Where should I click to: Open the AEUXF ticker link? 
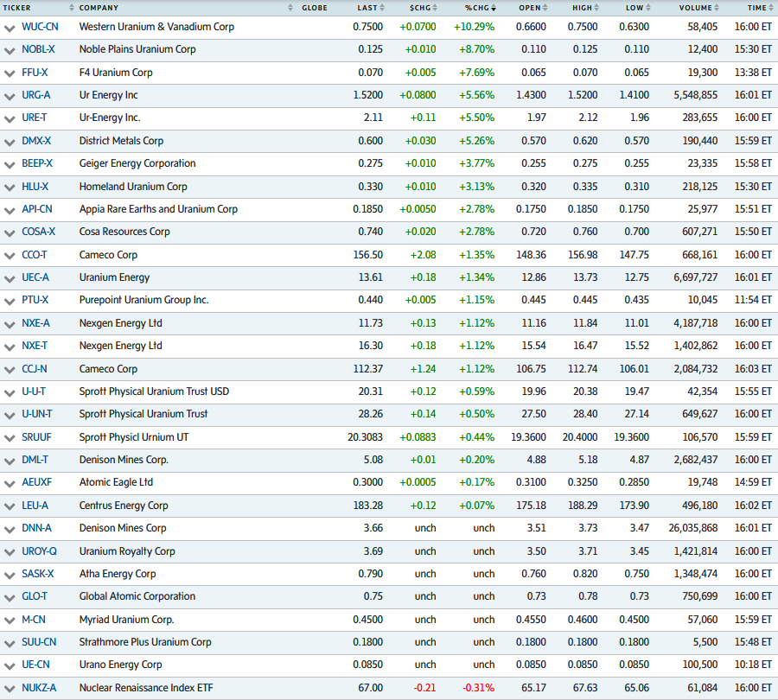click(36, 481)
